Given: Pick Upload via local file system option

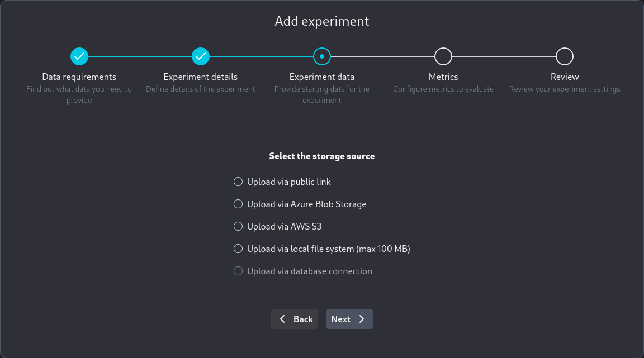Looking at the screenshot, I should [x=238, y=249].
